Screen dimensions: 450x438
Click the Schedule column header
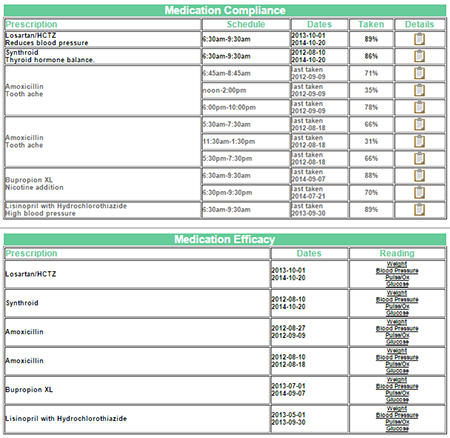[x=246, y=24]
